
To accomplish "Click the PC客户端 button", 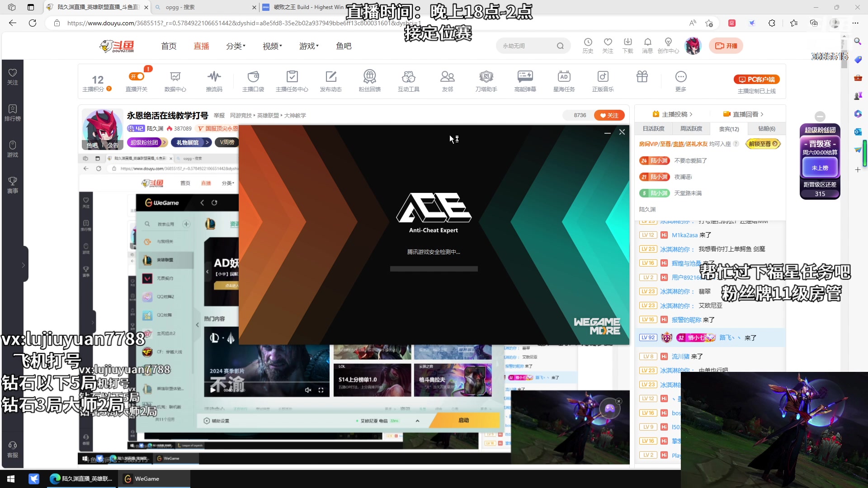I will (757, 80).
